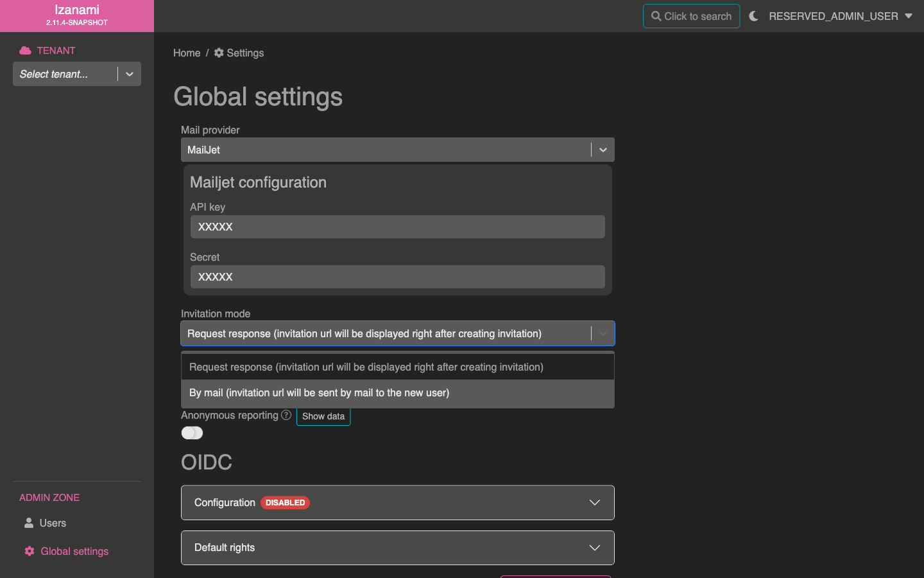The image size is (924, 578).
Task: Click into the Mailjet Secret field
Action: (397, 277)
